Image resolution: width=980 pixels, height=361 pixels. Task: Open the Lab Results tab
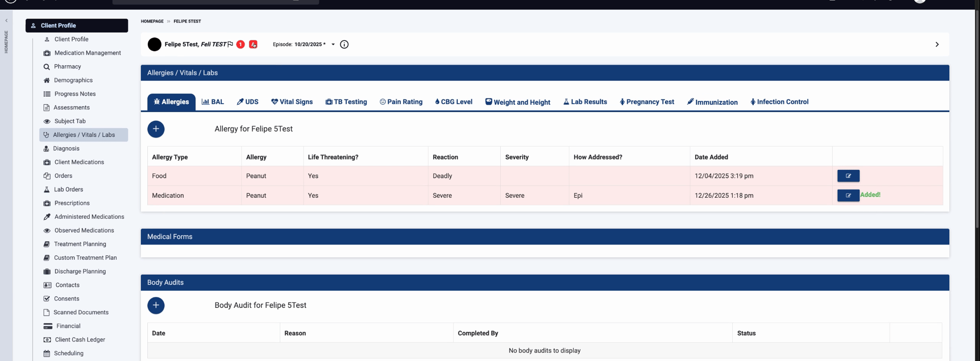point(585,102)
